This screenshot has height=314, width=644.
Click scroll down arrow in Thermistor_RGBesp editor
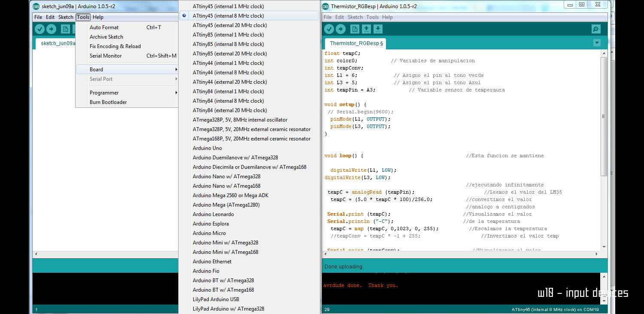tap(604, 247)
